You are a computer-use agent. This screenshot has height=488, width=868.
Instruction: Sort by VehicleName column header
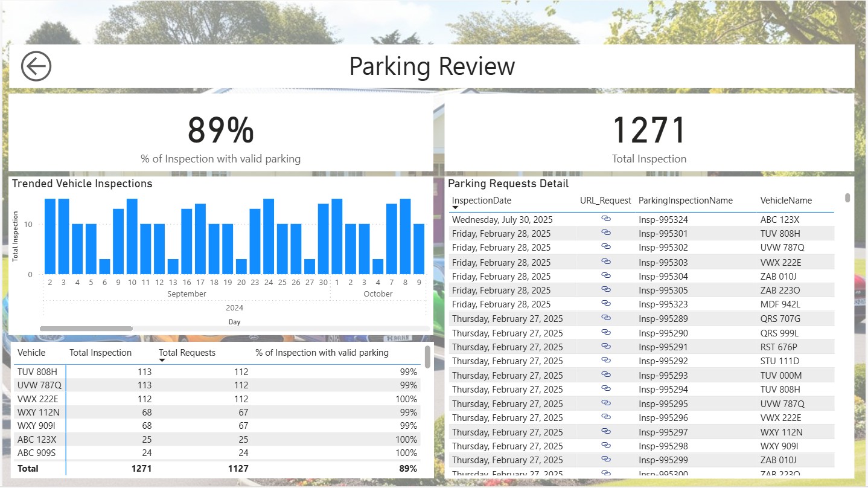[x=786, y=201]
